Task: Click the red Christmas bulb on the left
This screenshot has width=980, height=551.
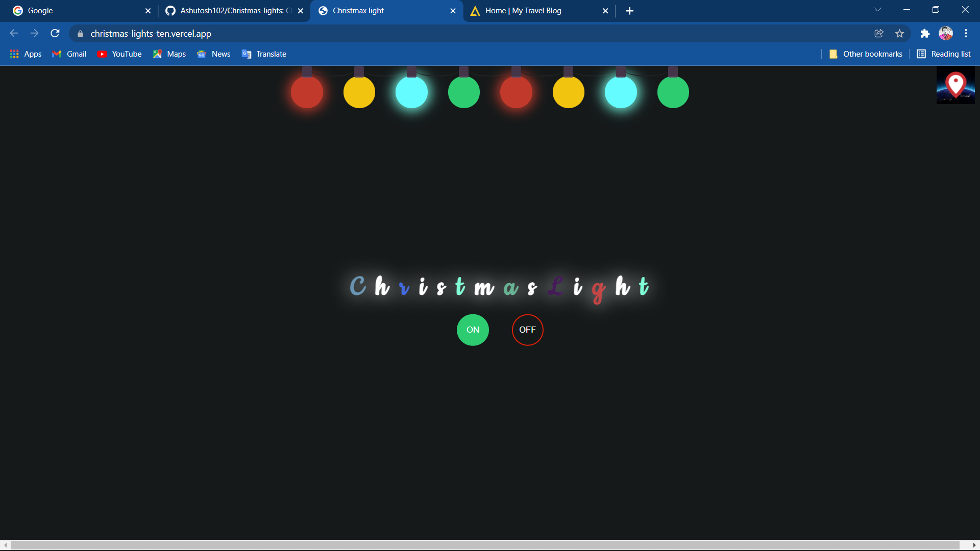Action: [307, 92]
